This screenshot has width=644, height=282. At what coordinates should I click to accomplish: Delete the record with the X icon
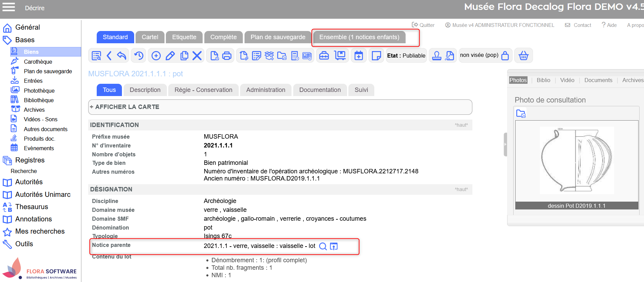click(x=197, y=56)
